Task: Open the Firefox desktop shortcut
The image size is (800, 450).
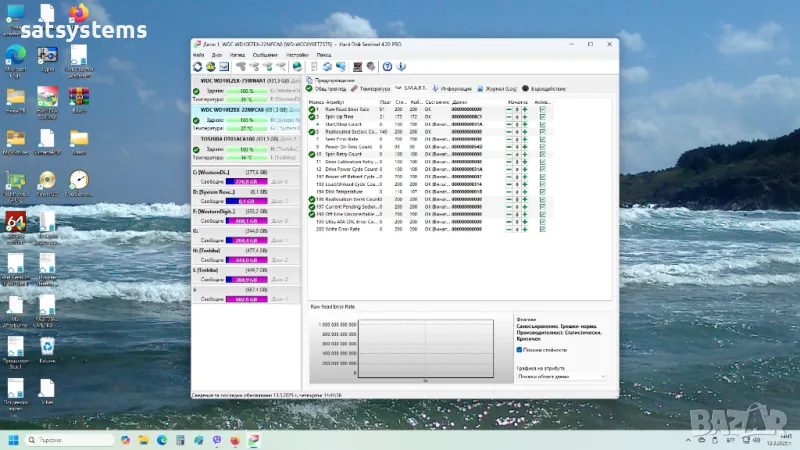Action: click(x=78, y=13)
